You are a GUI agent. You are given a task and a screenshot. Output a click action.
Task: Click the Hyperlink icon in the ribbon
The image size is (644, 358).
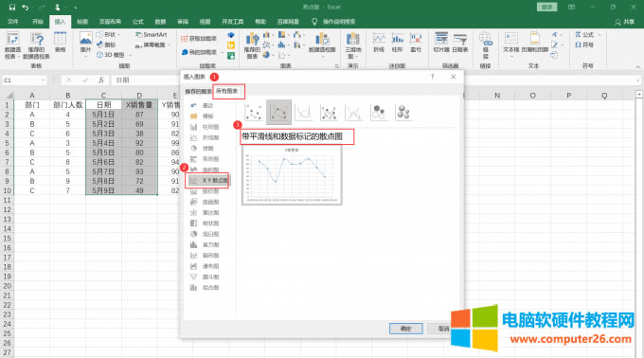point(486,45)
